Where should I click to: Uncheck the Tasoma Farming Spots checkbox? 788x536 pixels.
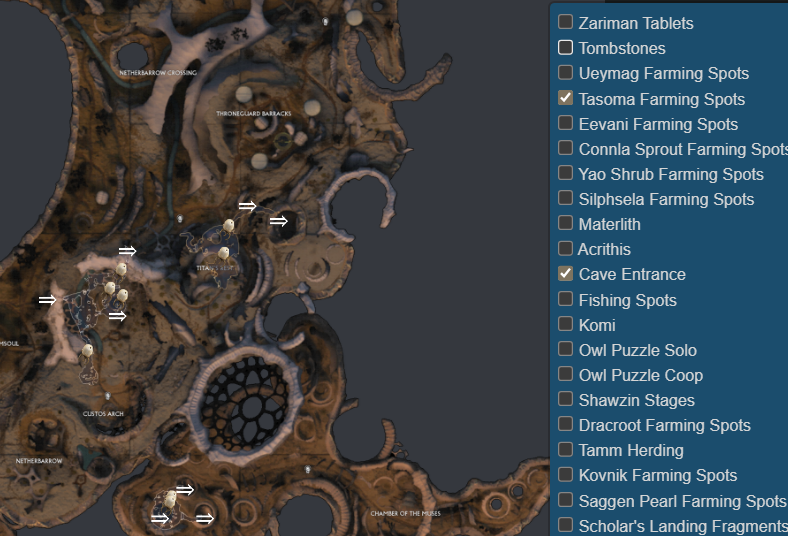click(x=565, y=97)
